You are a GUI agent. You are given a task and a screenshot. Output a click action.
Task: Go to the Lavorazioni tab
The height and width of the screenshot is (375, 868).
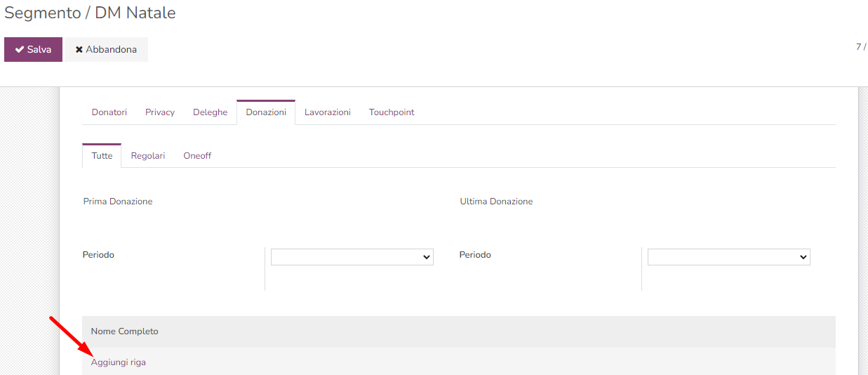coord(328,112)
